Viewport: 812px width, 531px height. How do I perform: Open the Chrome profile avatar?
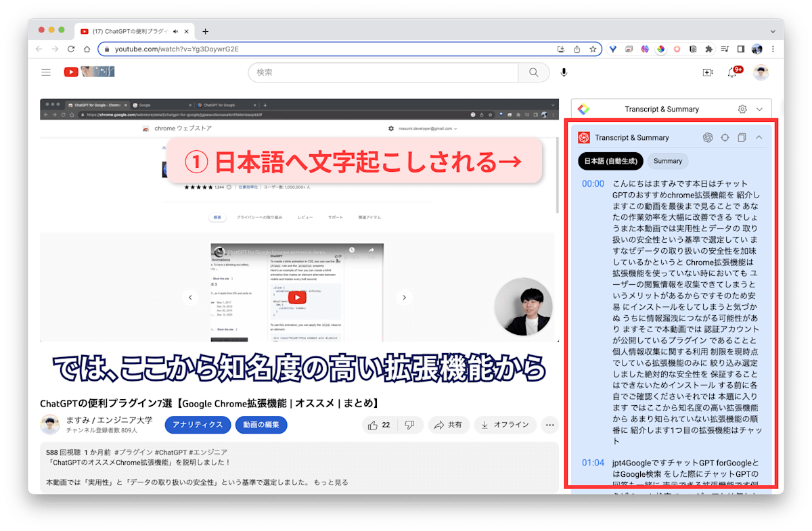[757, 49]
